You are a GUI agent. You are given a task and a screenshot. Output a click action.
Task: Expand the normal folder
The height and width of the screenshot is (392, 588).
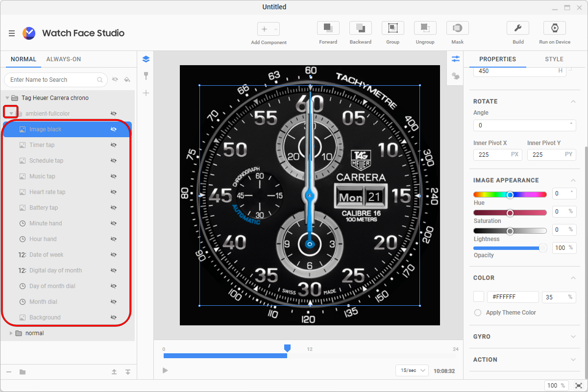point(11,333)
